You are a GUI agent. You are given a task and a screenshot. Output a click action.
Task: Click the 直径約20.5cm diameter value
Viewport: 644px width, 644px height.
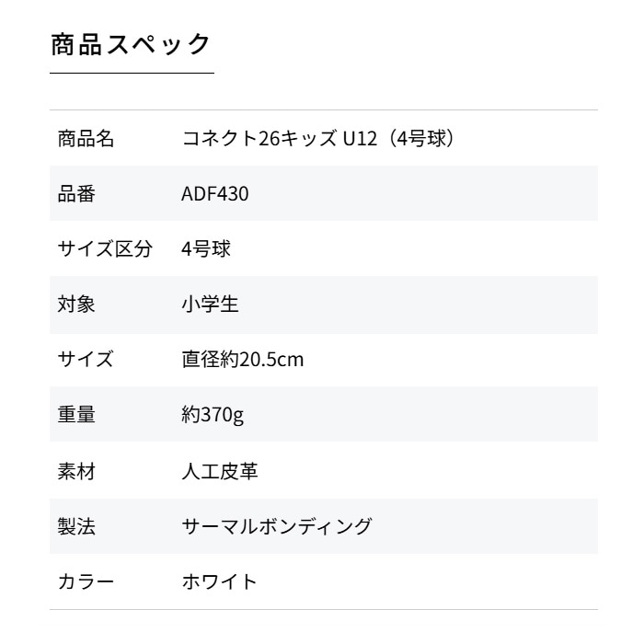[243, 360]
